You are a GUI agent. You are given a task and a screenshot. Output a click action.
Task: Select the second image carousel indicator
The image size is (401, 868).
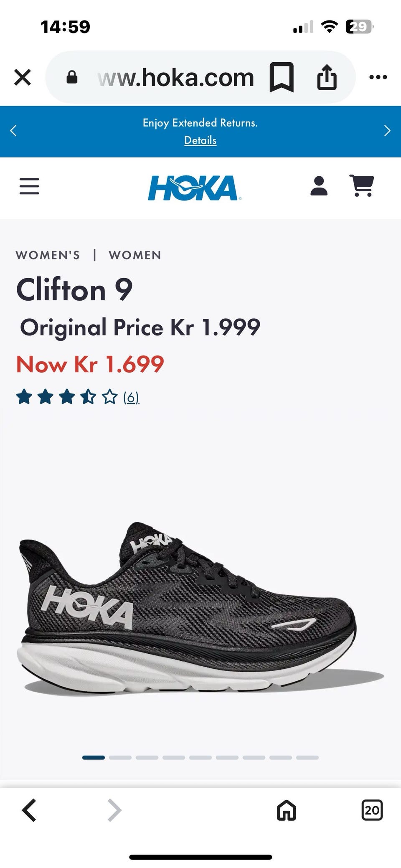[x=120, y=757]
